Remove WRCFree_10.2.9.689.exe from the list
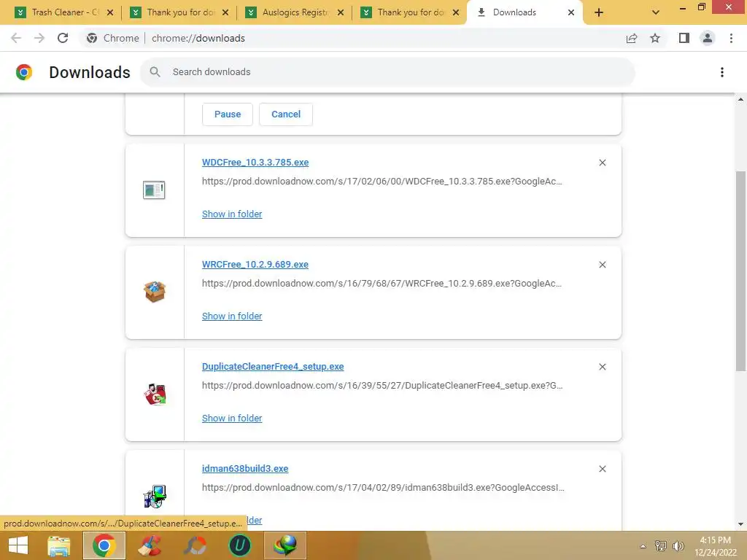The height and width of the screenshot is (560, 747). tap(602, 265)
